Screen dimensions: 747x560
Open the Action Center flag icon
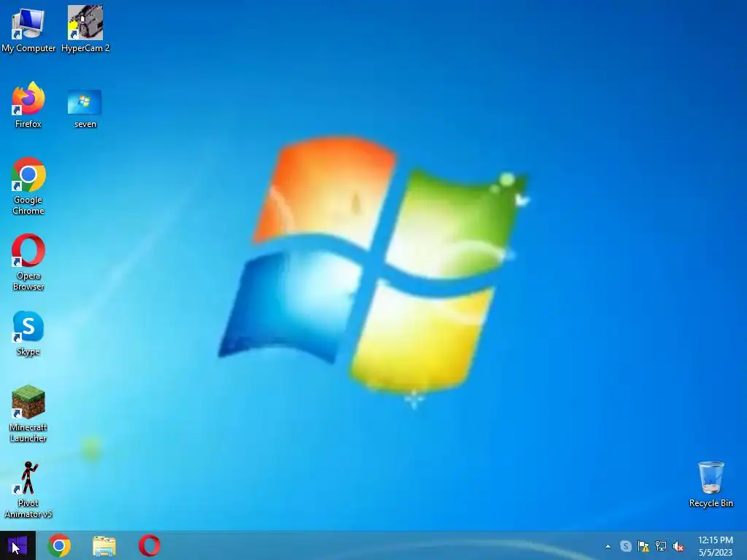point(643,546)
